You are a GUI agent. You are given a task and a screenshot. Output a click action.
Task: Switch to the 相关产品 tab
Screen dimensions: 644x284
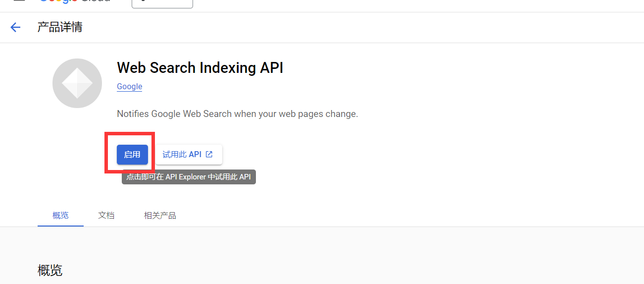[160, 216]
